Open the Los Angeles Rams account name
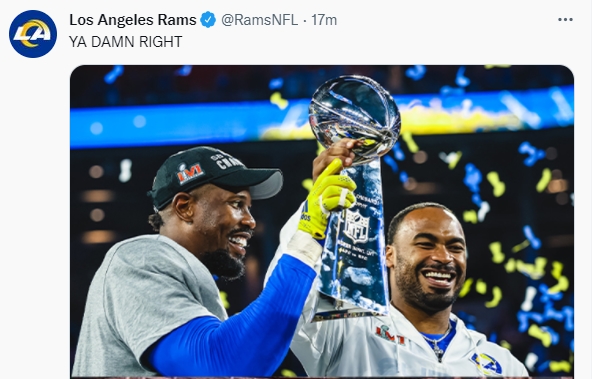593x379 pixels. (133, 20)
